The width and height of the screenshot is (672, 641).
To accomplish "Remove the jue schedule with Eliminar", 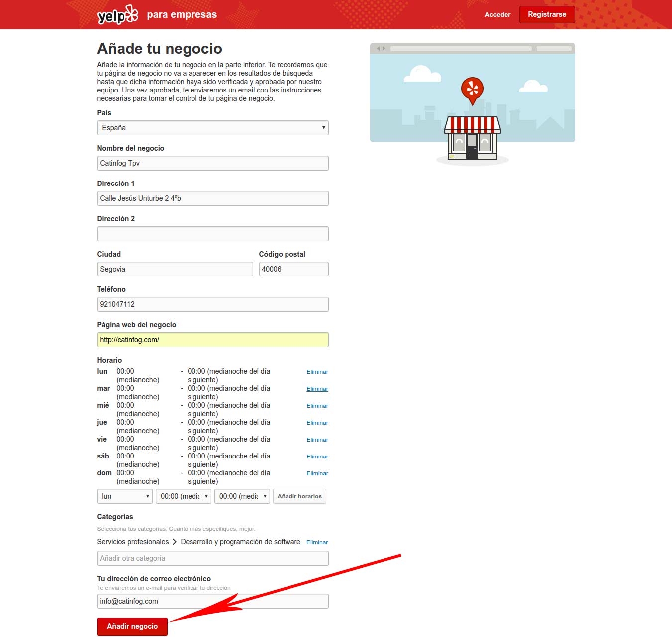I will [317, 423].
